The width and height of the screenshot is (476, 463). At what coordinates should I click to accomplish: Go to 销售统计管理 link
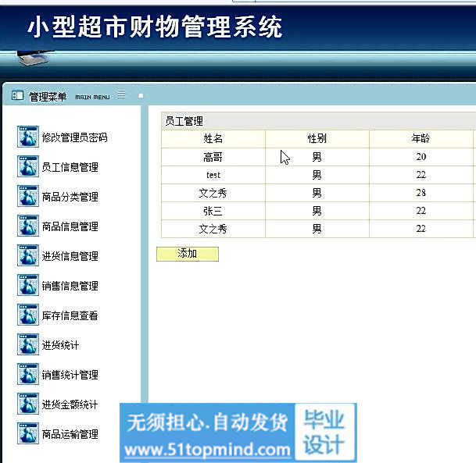pos(70,375)
